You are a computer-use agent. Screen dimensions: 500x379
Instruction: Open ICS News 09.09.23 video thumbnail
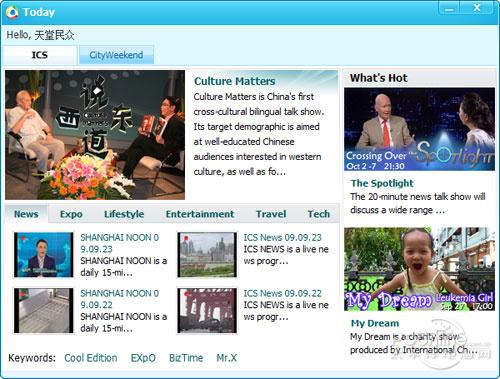207,255
